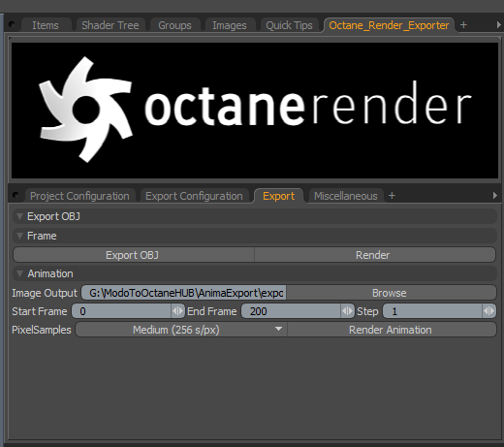
Task: Click the Render button
Action: (375, 255)
